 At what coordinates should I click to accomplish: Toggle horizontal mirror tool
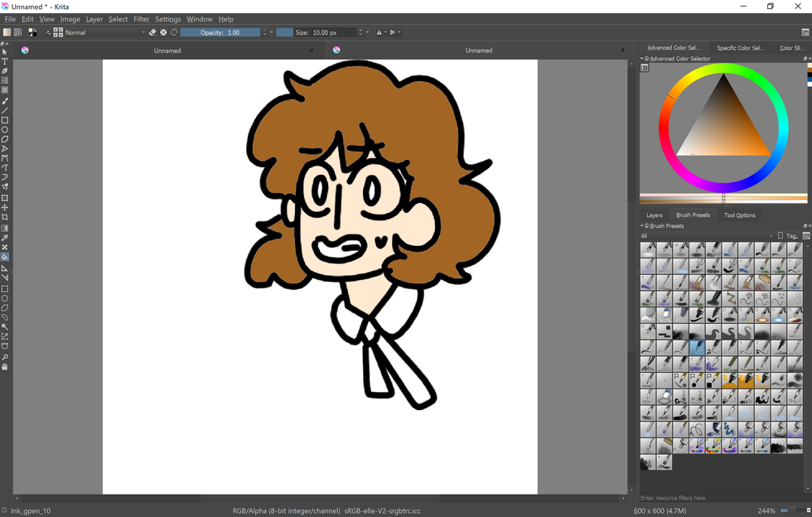(379, 32)
